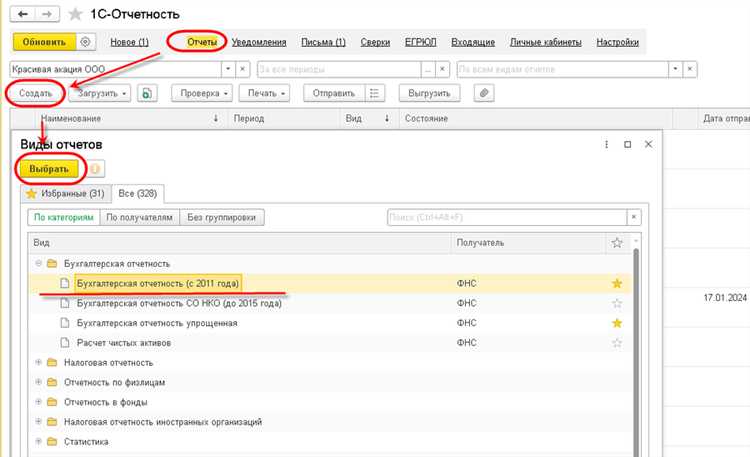750x457 pixels.
Task: Open the Входящие section
Action: [473, 42]
